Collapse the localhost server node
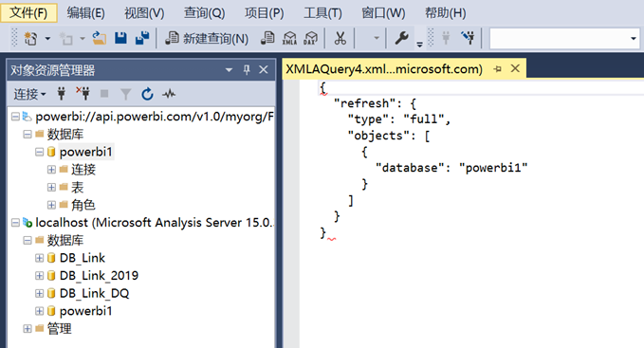This screenshot has width=644, height=348. pyautogui.click(x=15, y=223)
